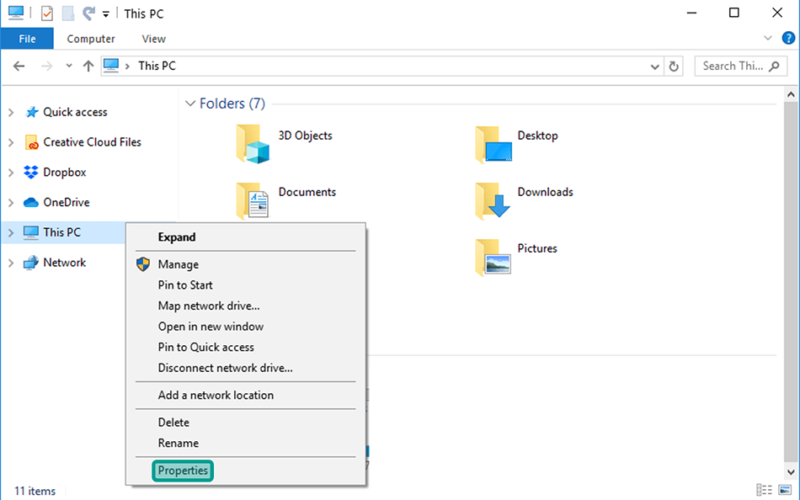
Task: Select the Desktop folder icon
Action: (x=493, y=144)
